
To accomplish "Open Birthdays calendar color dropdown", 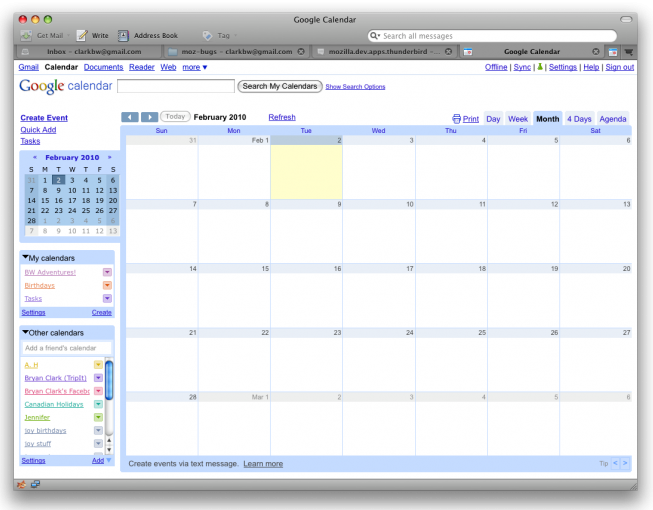I will (x=107, y=285).
